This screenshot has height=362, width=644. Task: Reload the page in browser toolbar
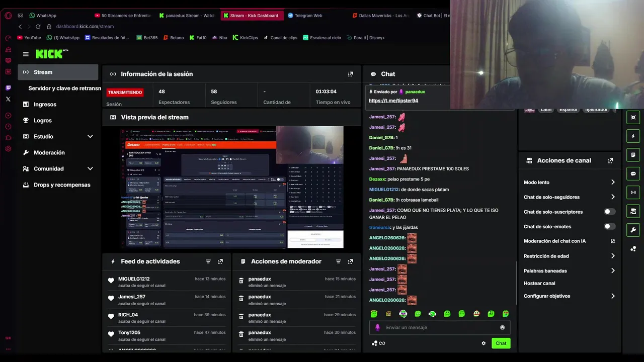coord(38,26)
